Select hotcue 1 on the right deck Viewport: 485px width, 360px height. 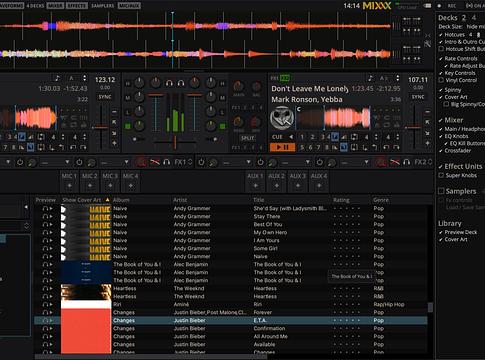point(302,137)
